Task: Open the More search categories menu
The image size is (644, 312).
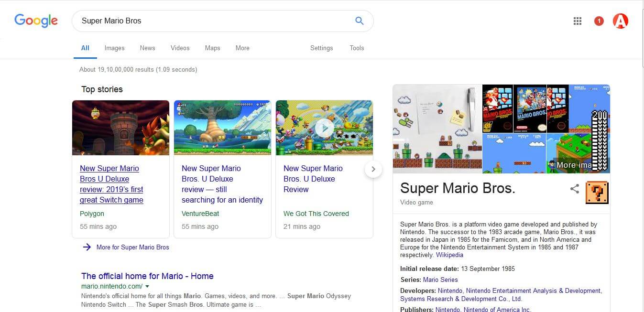Action: [242, 48]
